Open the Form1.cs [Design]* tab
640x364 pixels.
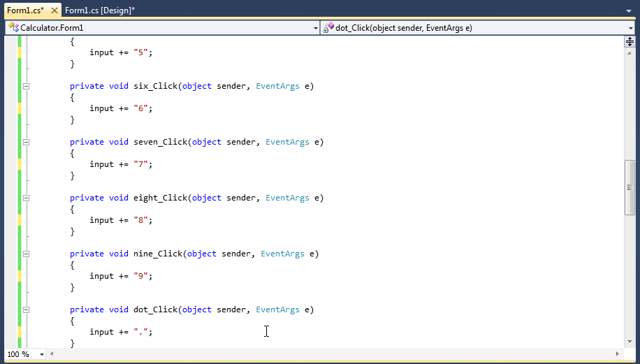click(x=100, y=10)
